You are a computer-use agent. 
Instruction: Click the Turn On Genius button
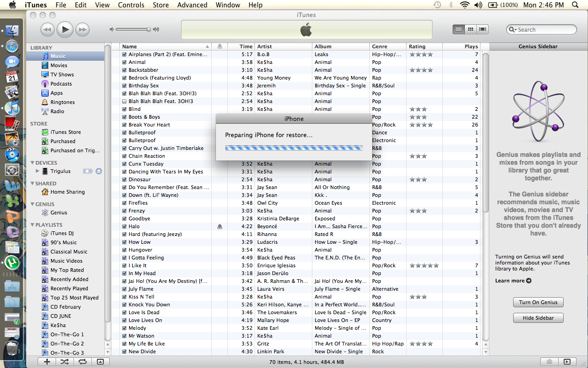point(538,302)
